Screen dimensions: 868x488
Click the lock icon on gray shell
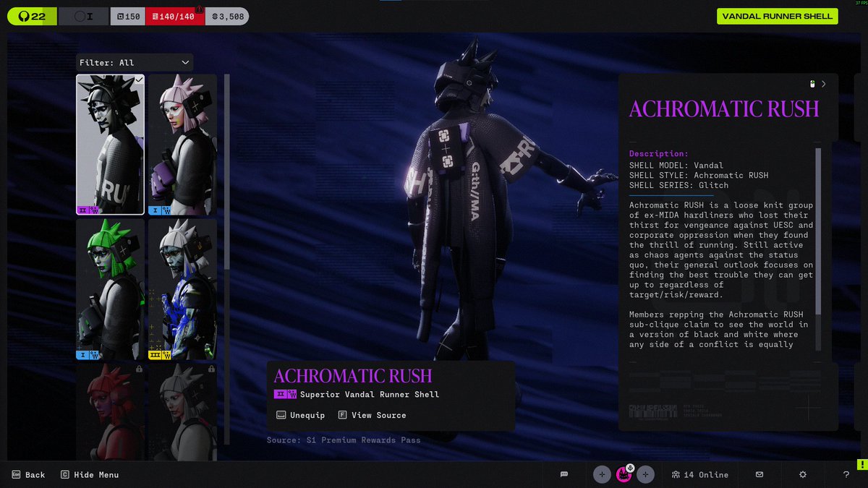pos(211,369)
